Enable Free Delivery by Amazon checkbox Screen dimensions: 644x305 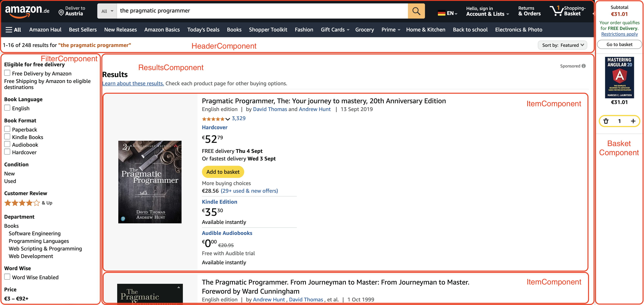[x=7, y=73]
